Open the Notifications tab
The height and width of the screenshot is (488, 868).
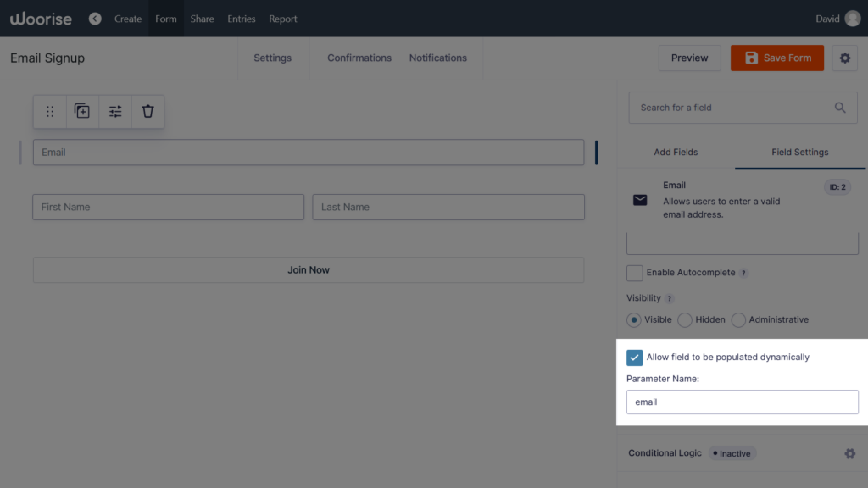tap(438, 58)
